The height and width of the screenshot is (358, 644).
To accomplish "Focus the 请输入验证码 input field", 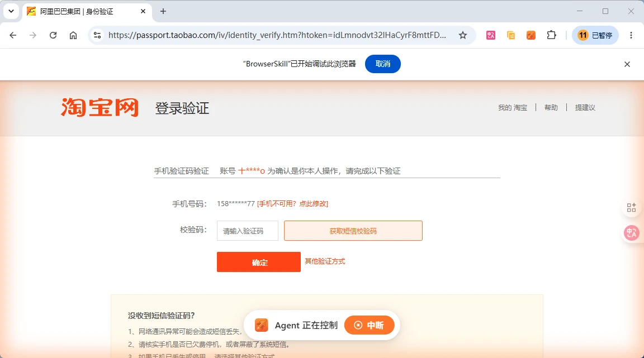I will point(247,231).
